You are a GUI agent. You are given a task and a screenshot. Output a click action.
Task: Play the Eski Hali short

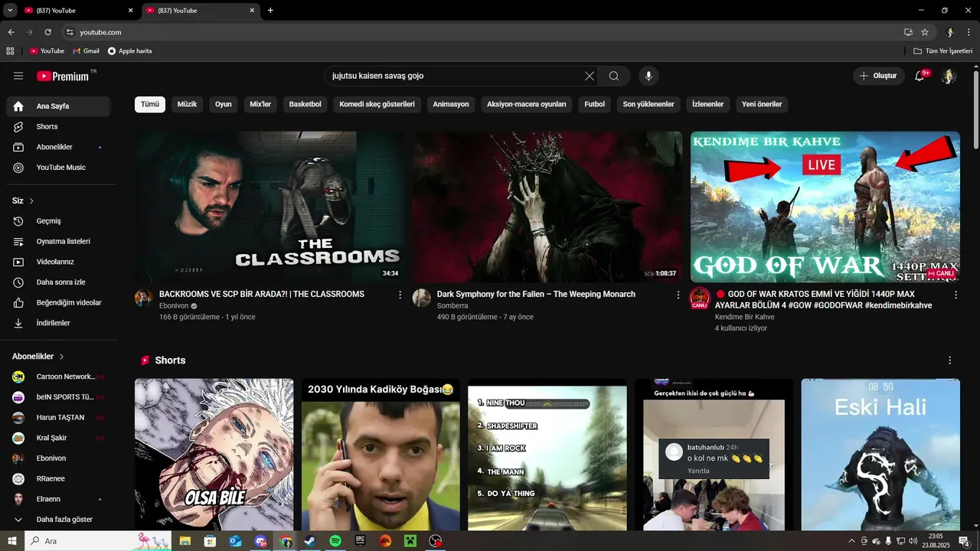coord(880,455)
